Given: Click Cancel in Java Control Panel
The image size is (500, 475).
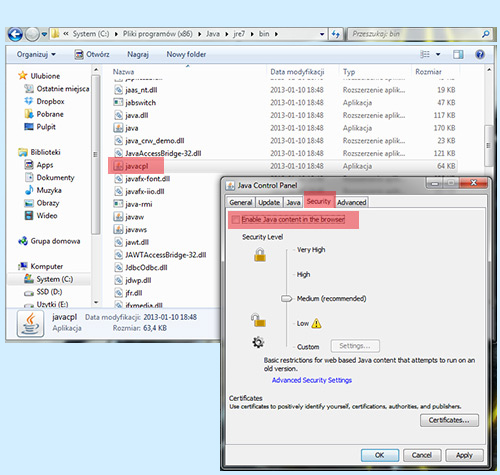Looking at the screenshot, I should point(422,455).
